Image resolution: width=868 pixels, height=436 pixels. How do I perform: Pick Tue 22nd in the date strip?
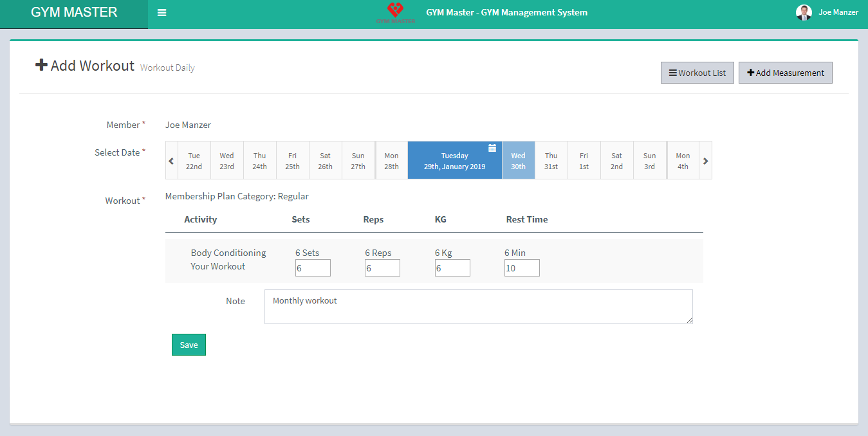[194, 161]
